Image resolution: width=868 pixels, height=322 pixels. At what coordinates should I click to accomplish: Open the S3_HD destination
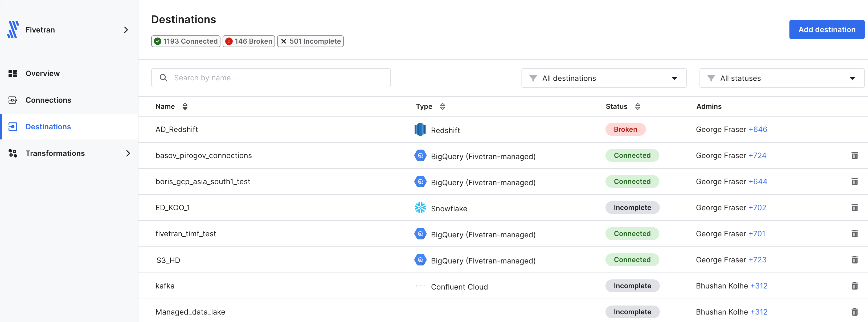click(168, 260)
